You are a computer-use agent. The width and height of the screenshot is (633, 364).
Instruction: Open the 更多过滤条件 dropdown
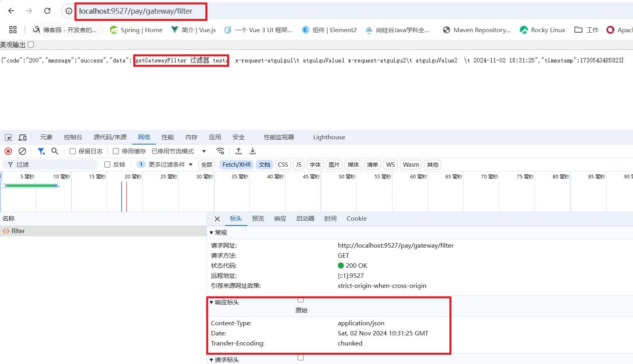[165, 165]
